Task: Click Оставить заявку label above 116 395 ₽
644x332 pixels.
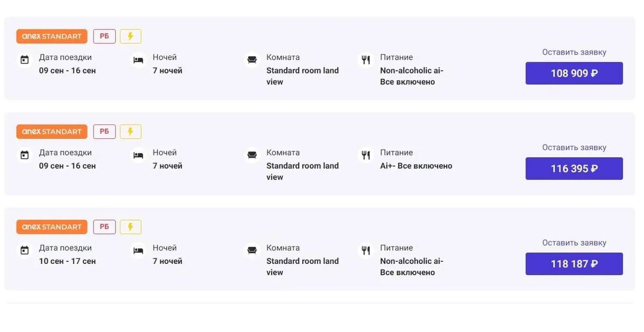Action: 574,147
